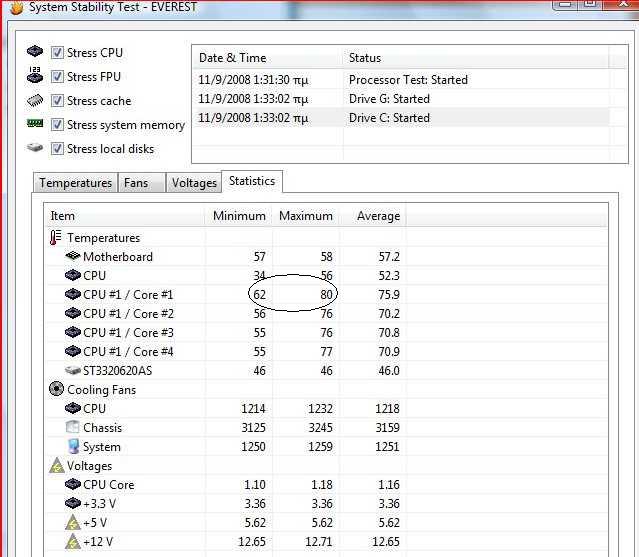
Task: Switch to the Temperatures tab
Action: coord(75,183)
